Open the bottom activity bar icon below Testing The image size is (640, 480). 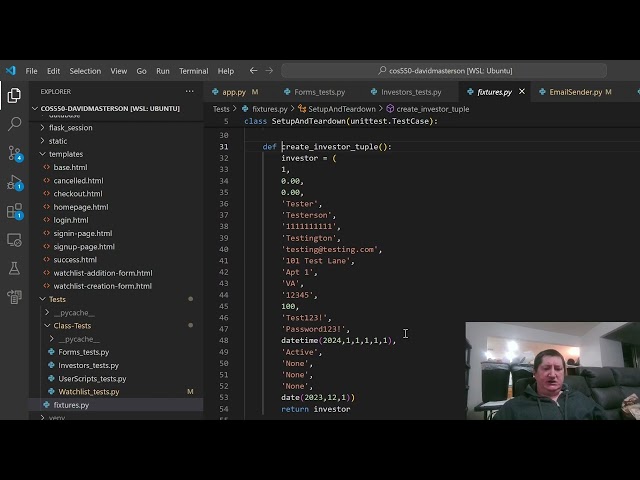coord(14,297)
